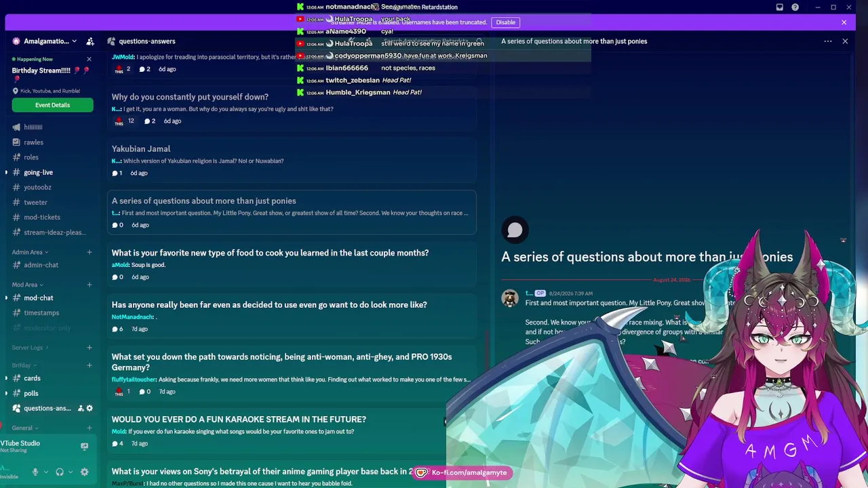Viewport: 868px width, 488px height.
Task: Invite members to questions-answers channel
Action: pos(81,408)
